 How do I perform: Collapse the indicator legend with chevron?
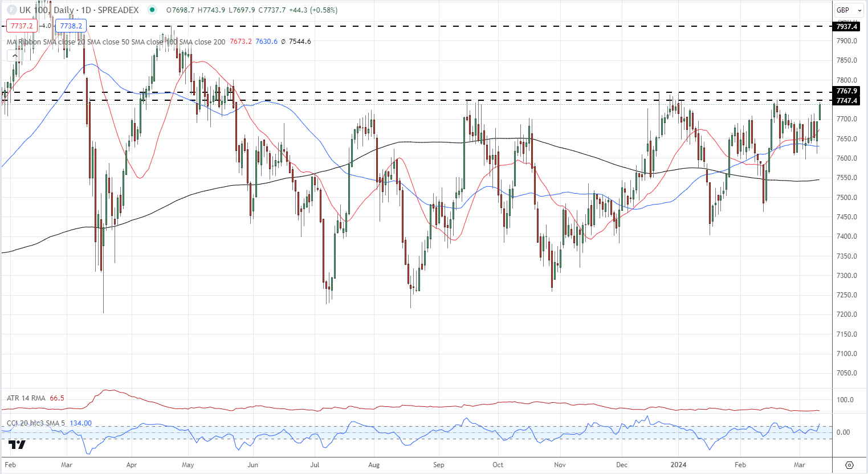coord(15,55)
